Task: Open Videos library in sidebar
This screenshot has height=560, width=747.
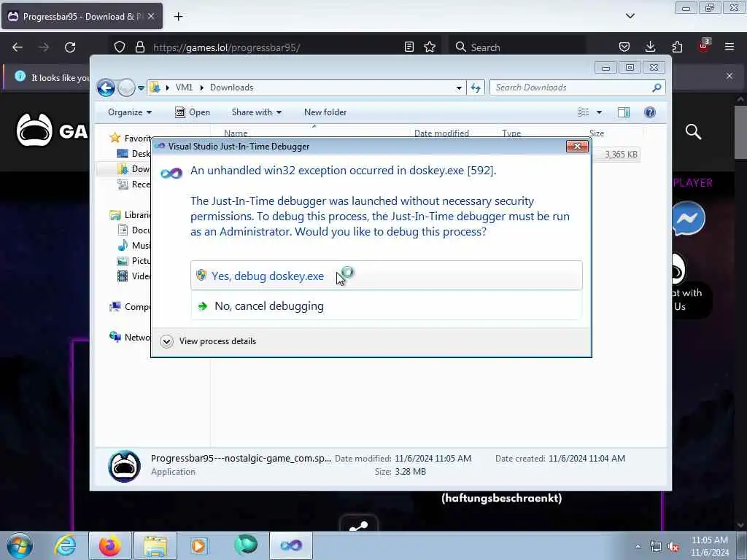Action: pyautogui.click(x=133, y=276)
